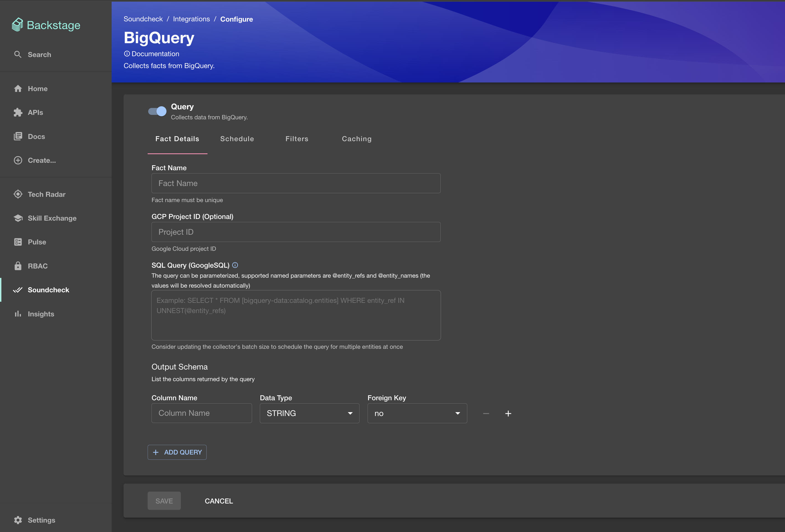Click the Fact Name input field

pyautogui.click(x=295, y=183)
